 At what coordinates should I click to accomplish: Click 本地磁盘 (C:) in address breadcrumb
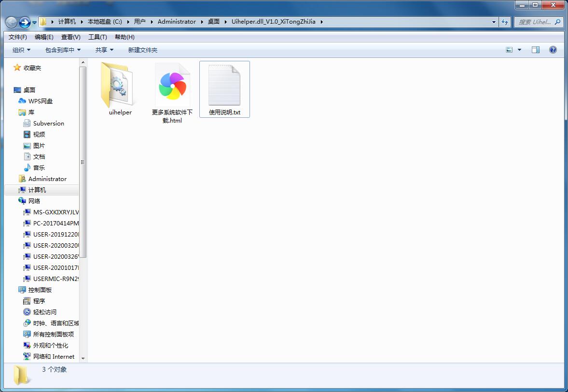[105, 22]
